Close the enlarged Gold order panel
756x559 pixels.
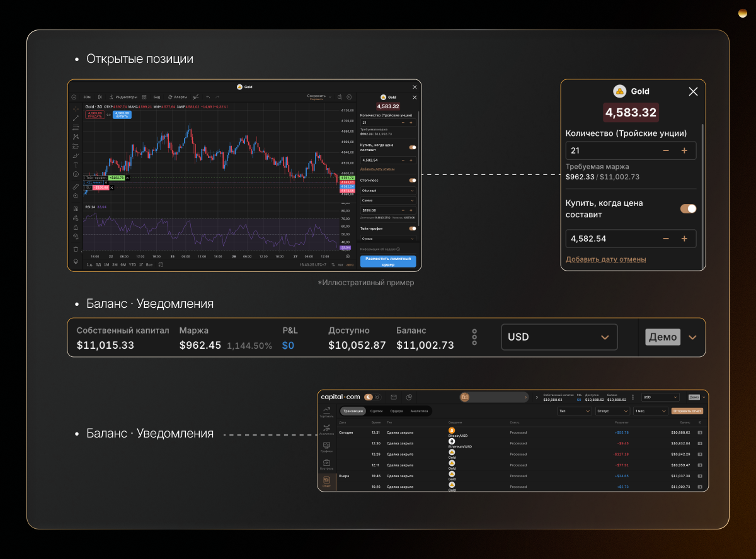coord(693,91)
